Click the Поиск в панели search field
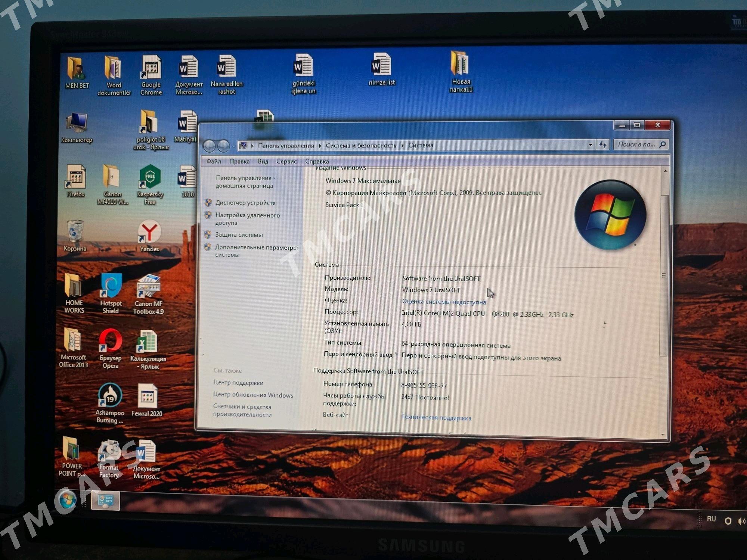Screen dimensions: 747x560 641,144
